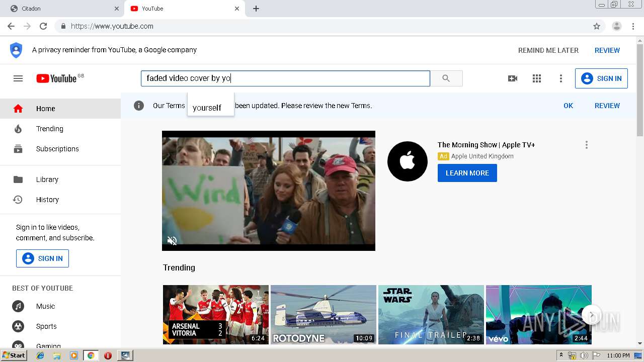Open the YouTube apps grid icon
Screen dimensions: 644x362
coord(537,78)
